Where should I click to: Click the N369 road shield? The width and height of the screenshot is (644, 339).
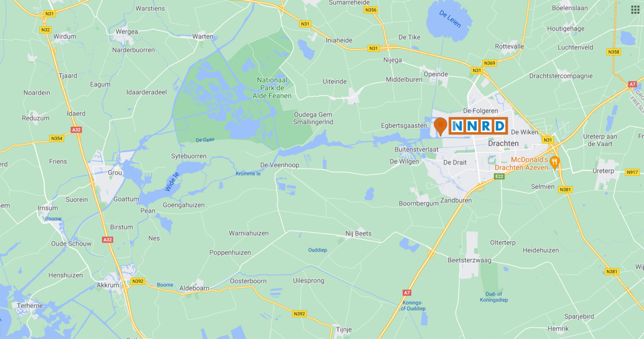pos(489,63)
